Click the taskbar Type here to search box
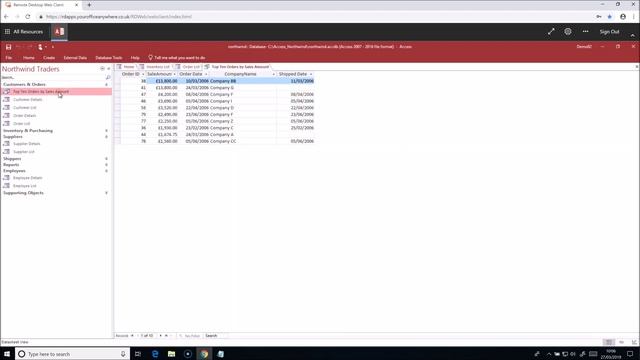 click(x=73, y=354)
